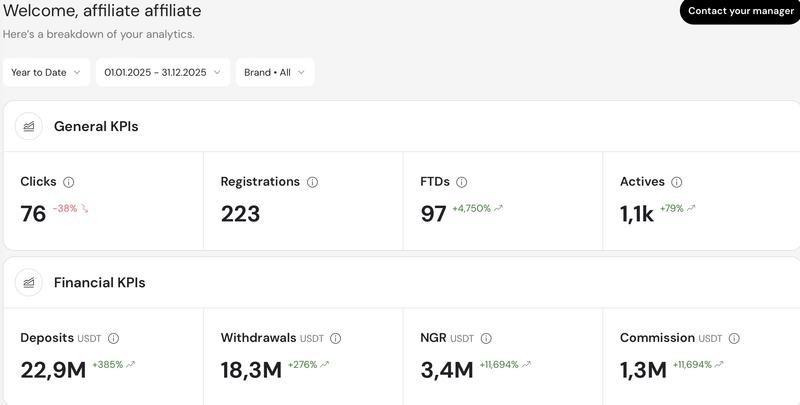
Task: Click the Financial KPIs chart icon
Action: pos(29,283)
